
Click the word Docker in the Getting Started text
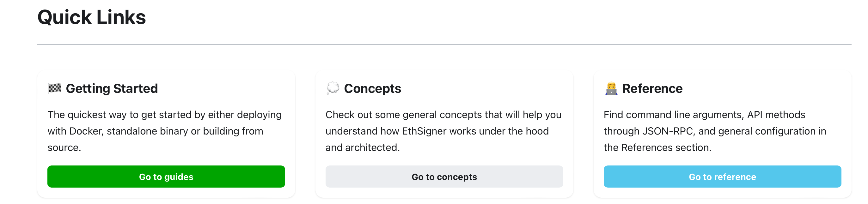coord(86,131)
